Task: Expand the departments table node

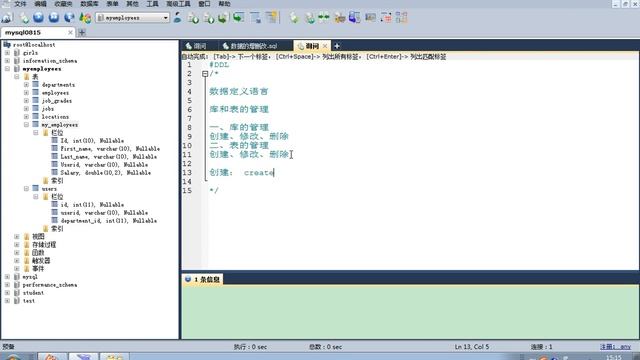Action: (x=26, y=85)
